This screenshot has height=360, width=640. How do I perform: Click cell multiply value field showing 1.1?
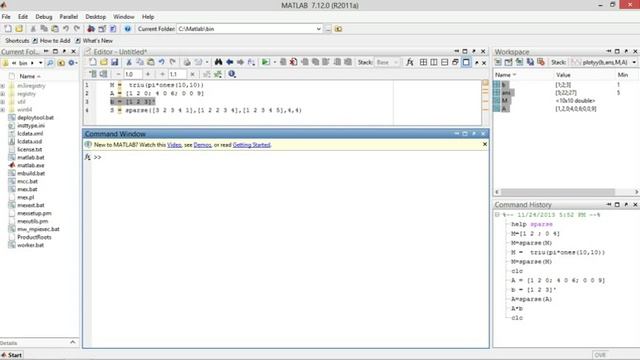point(177,74)
